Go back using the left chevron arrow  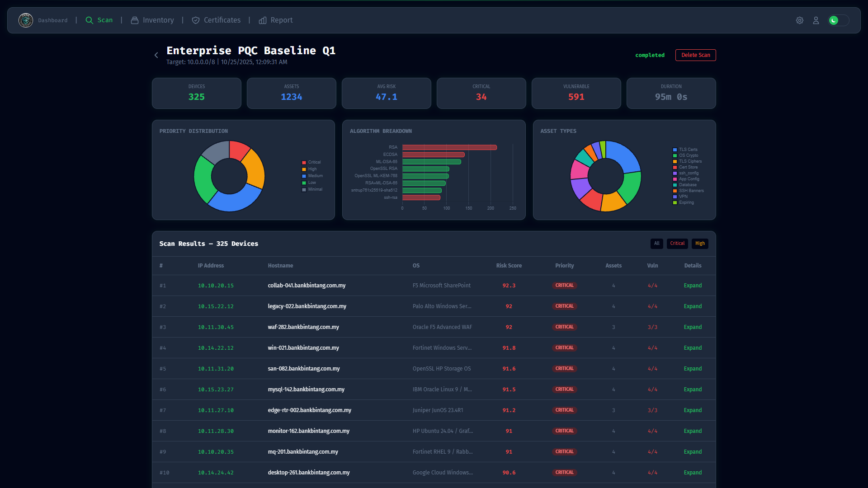156,55
